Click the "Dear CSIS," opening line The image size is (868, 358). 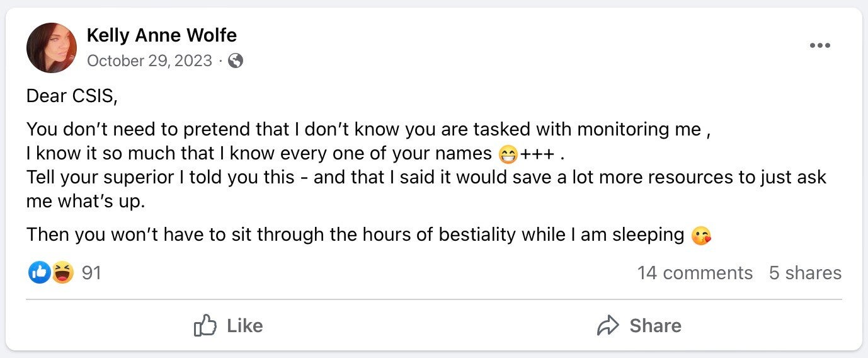coord(72,96)
